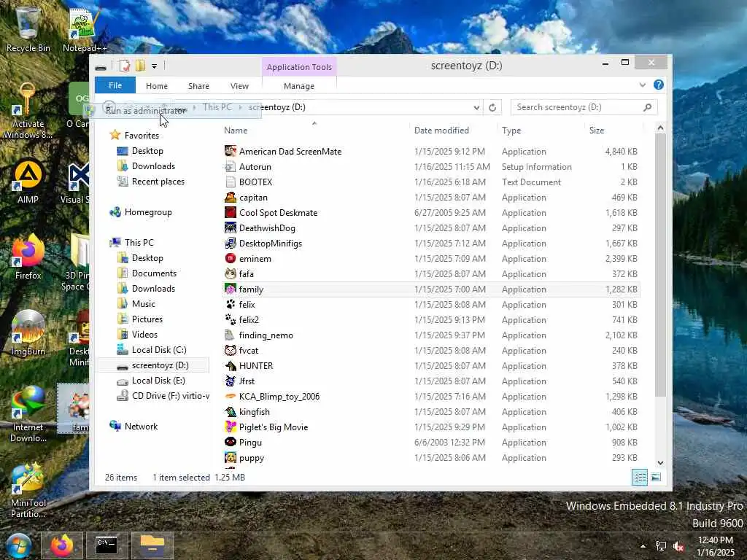This screenshot has height=560, width=747.
Task: Open Recent places under Favorites
Action: [x=150, y=182]
